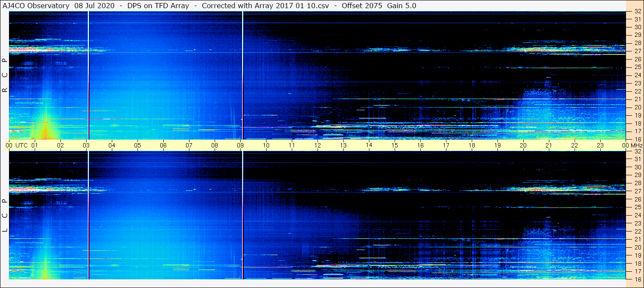Click the AJ4CO Observatory title text

[x=36, y=6]
